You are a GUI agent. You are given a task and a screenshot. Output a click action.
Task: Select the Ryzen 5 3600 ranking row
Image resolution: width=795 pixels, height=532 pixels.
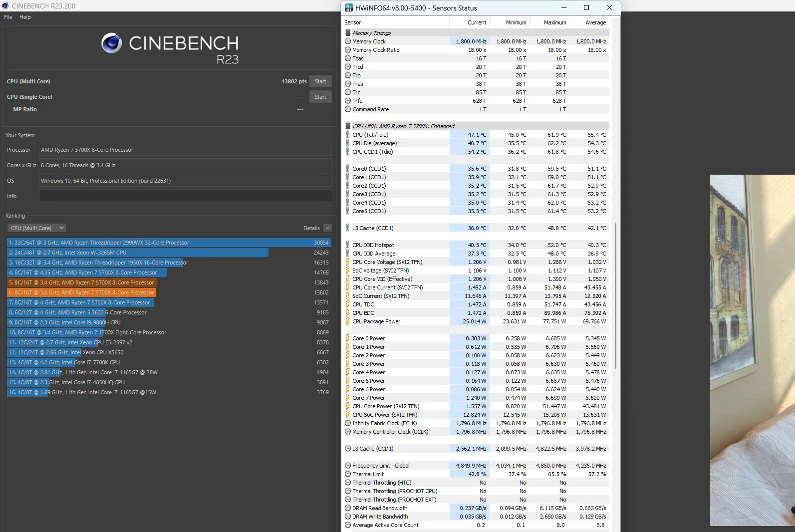(169, 312)
